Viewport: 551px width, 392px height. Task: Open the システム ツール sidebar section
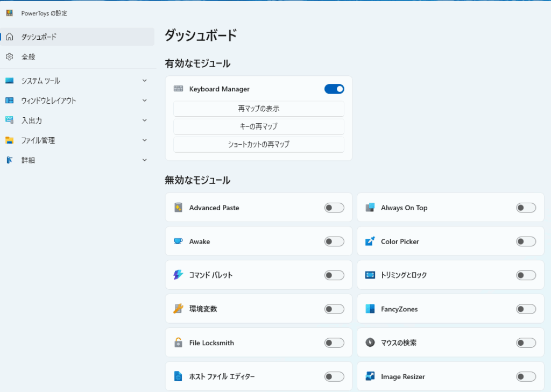pyautogui.click(x=77, y=81)
